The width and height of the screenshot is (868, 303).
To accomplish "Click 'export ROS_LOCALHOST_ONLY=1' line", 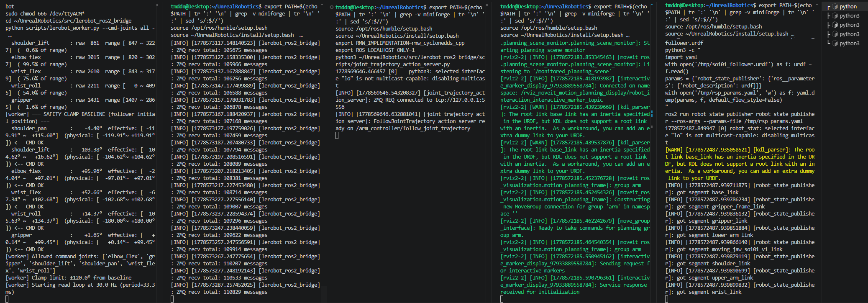I will pyautogui.click(x=375, y=50).
